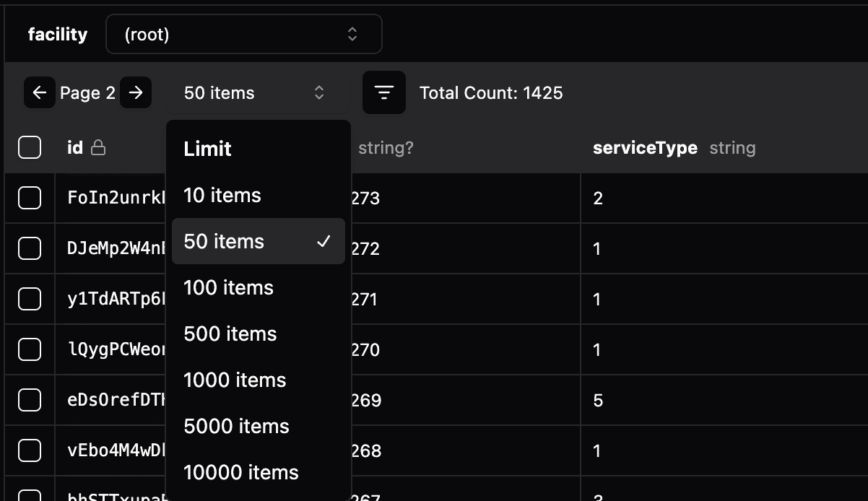Toggle the select-all header checkbox

tap(30, 148)
